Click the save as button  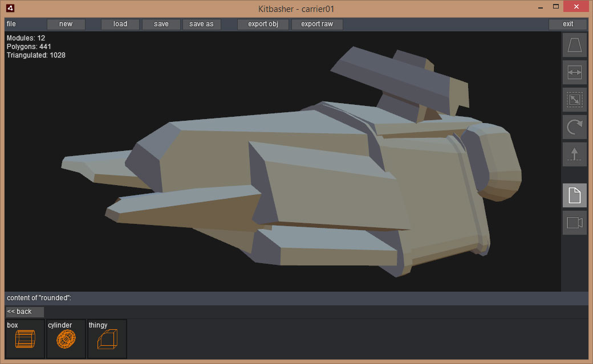pos(201,24)
